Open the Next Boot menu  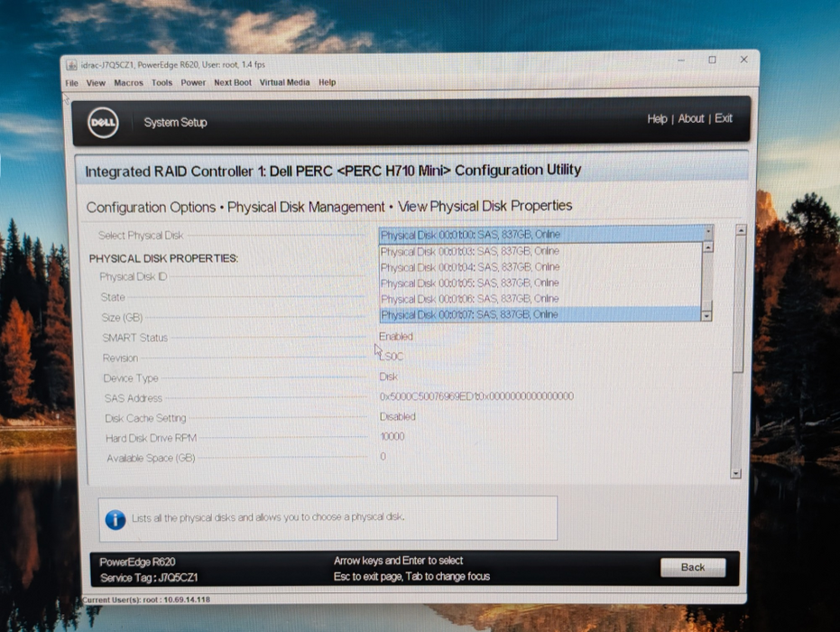tap(233, 82)
